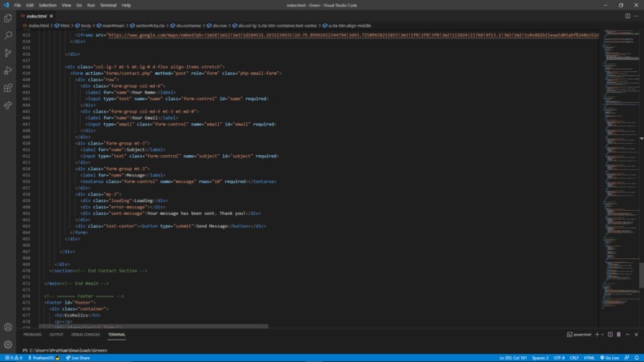This screenshot has width=644, height=362.
Task: Switch to the DEBUG CONSOLE tab
Action: (x=85, y=335)
